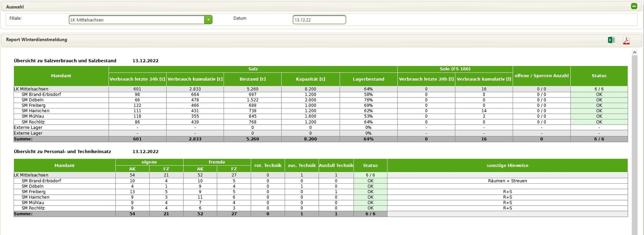This screenshot has width=644, height=235.
Task: Click the Verbrauch kumulativ [l] header
Action: [x=484, y=79]
